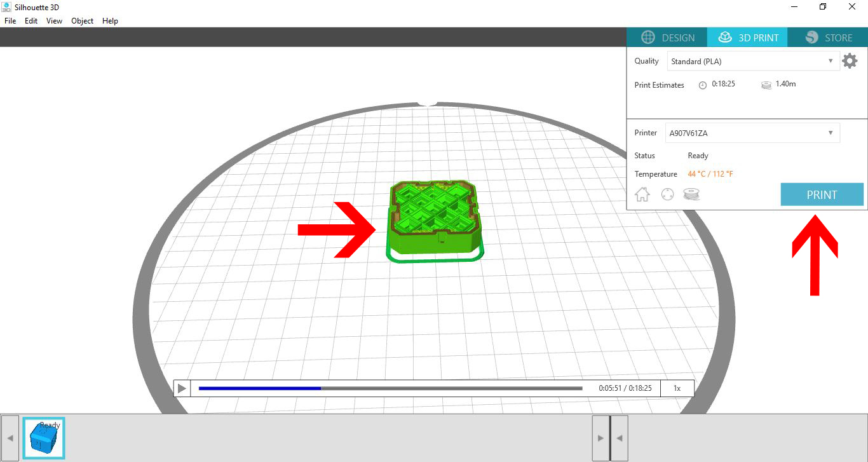Click the filament estimate 1.40m
The height and width of the screenshot is (462, 868).
785,84
